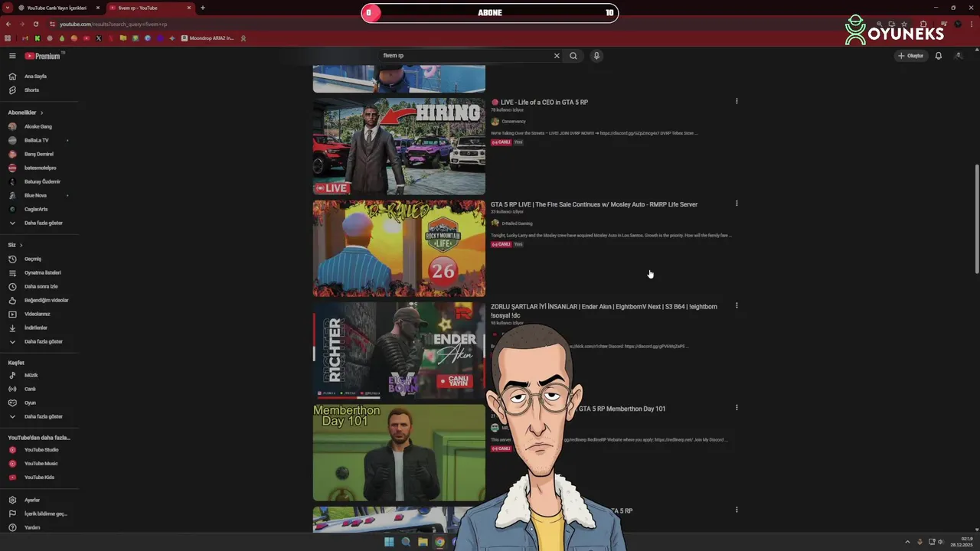Click the Oluştur create button

click(911, 56)
